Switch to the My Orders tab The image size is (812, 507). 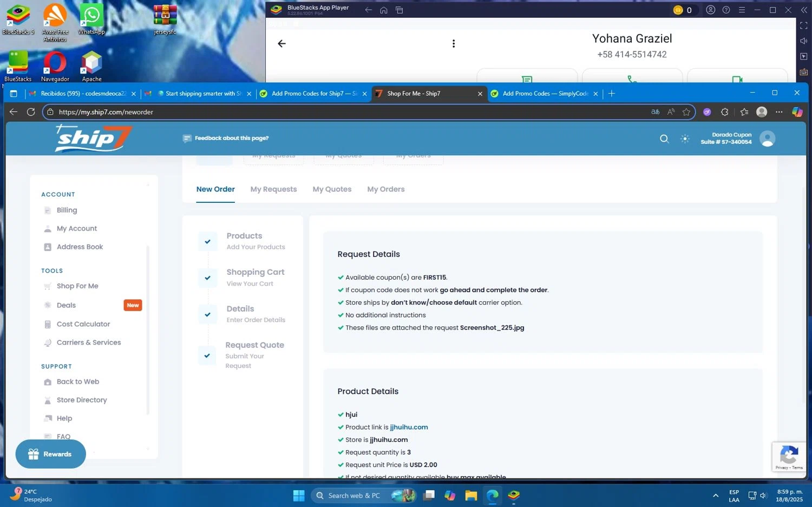[x=386, y=189]
